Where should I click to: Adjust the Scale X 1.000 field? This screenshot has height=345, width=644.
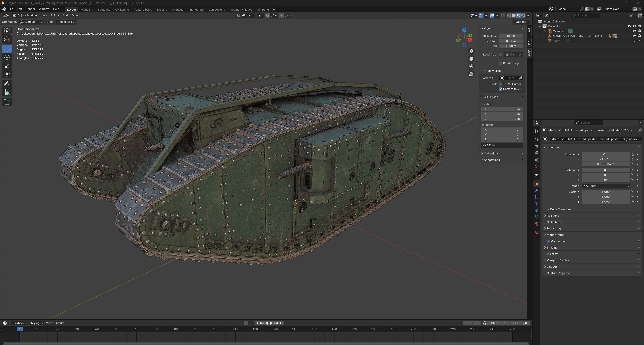(x=605, y=192)
